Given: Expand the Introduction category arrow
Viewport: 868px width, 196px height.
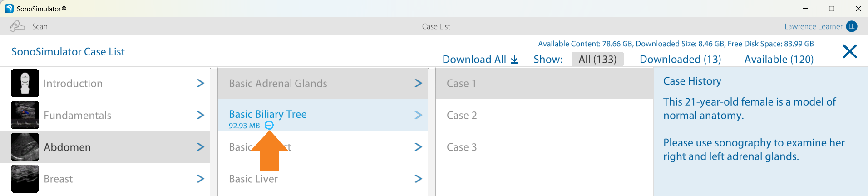Looking at the screenshot, I should pos(200,83).
